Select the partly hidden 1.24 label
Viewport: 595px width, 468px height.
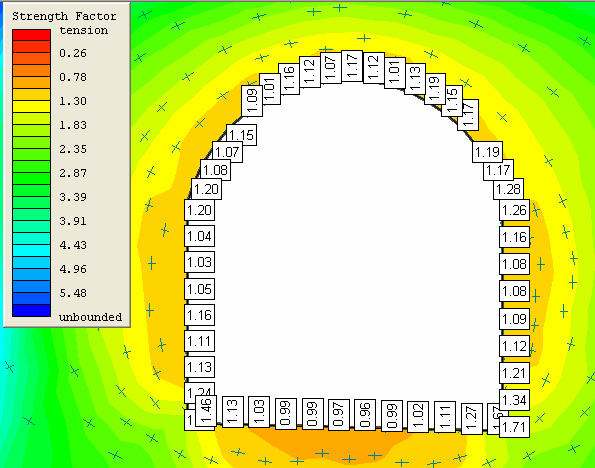click(x=200, y=389)
